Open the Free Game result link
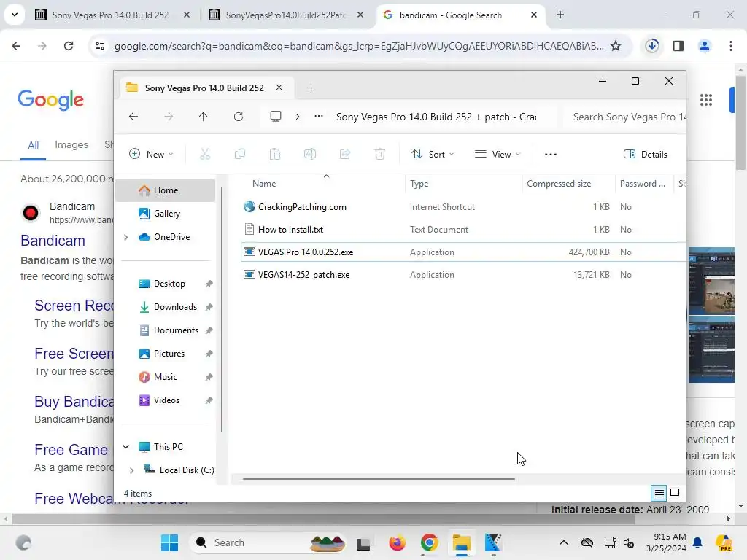 click(71, 449)
